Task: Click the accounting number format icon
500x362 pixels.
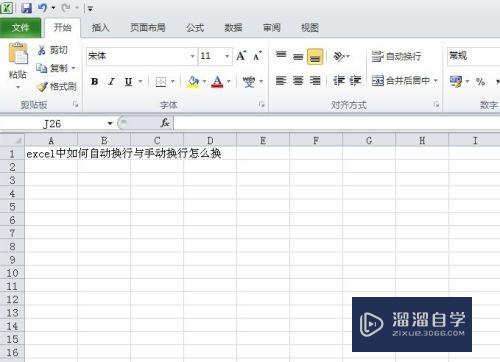Action: (x=456, y=81)
